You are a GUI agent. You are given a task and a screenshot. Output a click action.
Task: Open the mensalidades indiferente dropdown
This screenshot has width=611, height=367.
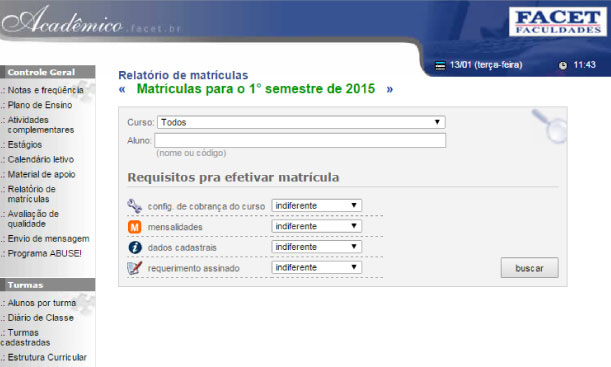(316, 226)
